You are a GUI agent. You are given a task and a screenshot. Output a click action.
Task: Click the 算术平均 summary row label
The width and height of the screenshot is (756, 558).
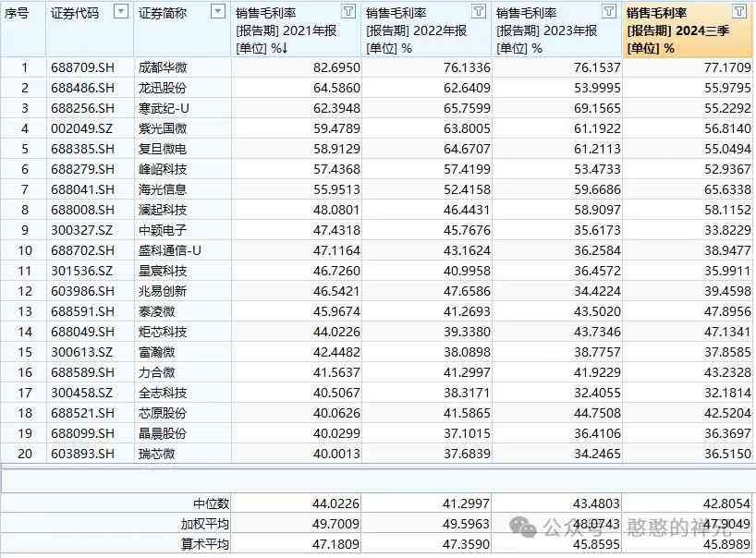coord(203,544)
